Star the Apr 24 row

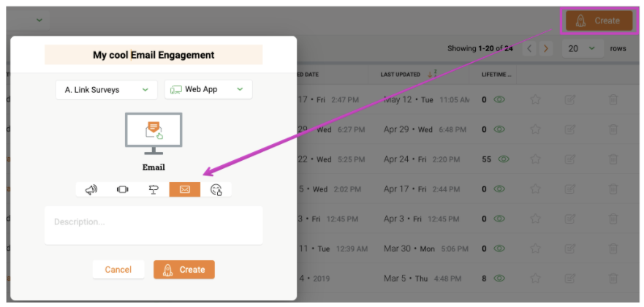pyautogui.click(x=535, y=159)
